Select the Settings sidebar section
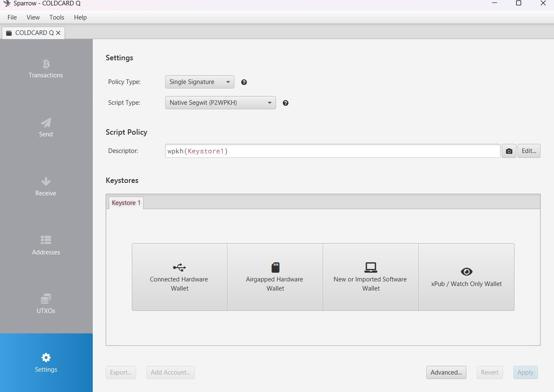 [x=46, y=363]
